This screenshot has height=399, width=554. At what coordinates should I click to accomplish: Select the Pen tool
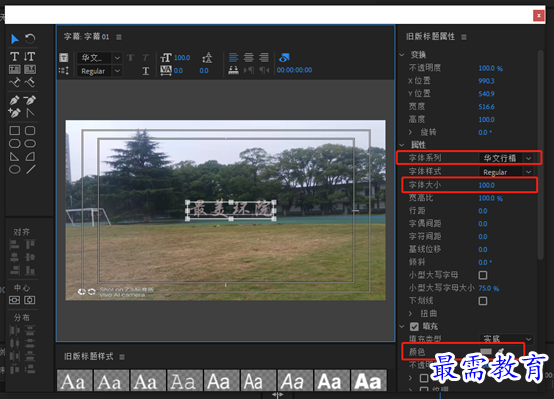14,100
